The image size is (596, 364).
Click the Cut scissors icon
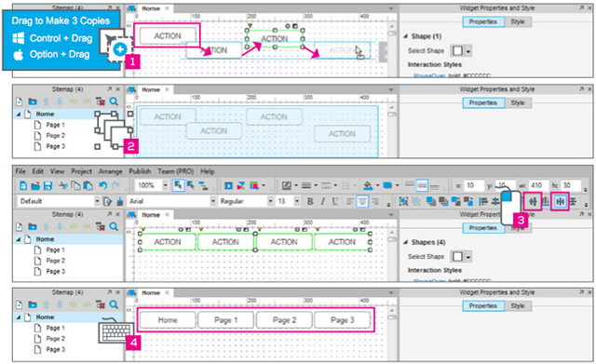tap(63, 185)
